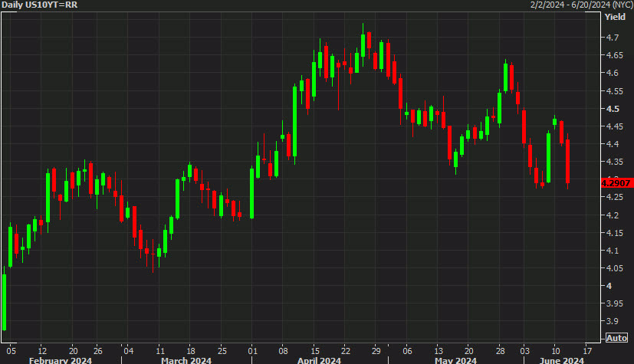Screen dimensions: 634x364
Task: Click the 01 date tick in April
Action: 253,351
